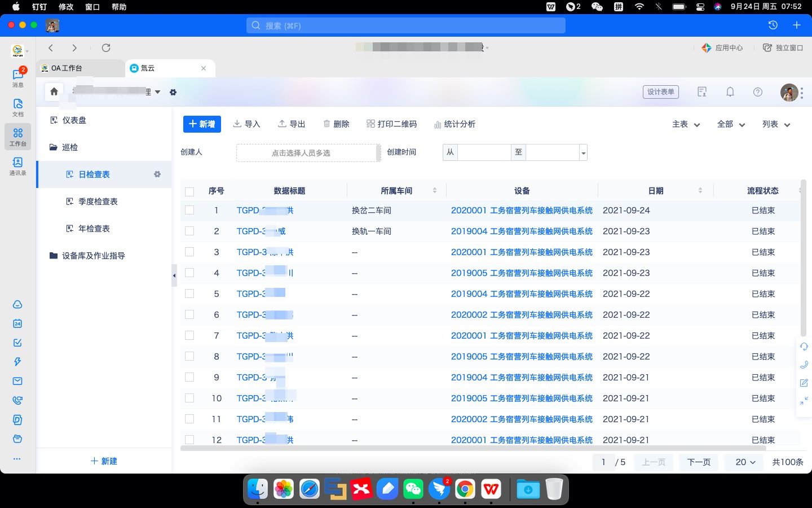Click the 统计分析 button
The height and width of the screenshot is (508, 812).
(454, 124)
